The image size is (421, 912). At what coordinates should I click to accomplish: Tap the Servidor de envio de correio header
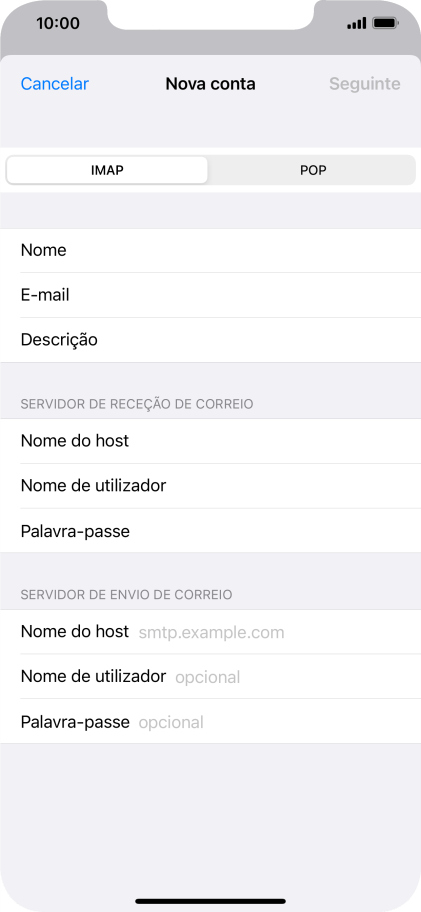pos(126,594)
